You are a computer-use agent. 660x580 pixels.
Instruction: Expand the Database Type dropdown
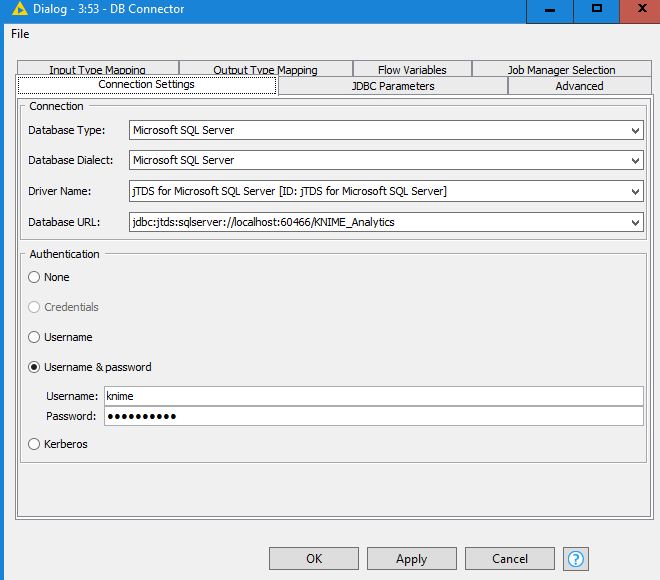[x=635, y=130]
